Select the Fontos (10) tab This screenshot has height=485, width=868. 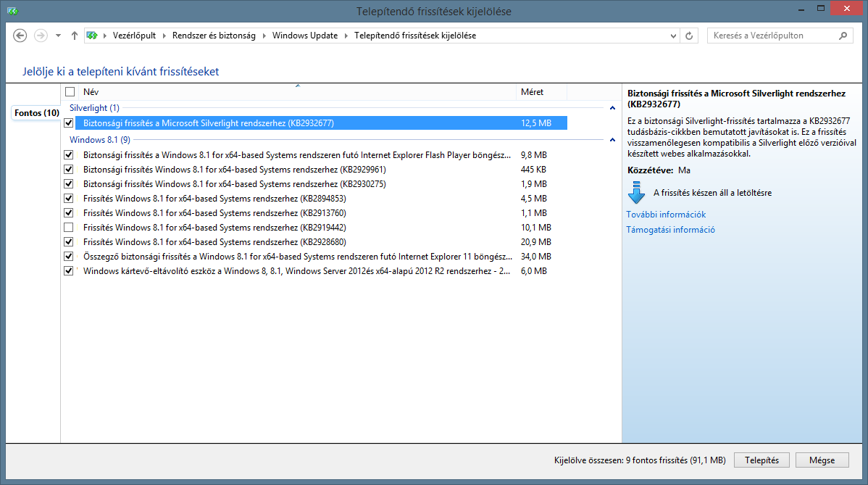pos(36,113)
